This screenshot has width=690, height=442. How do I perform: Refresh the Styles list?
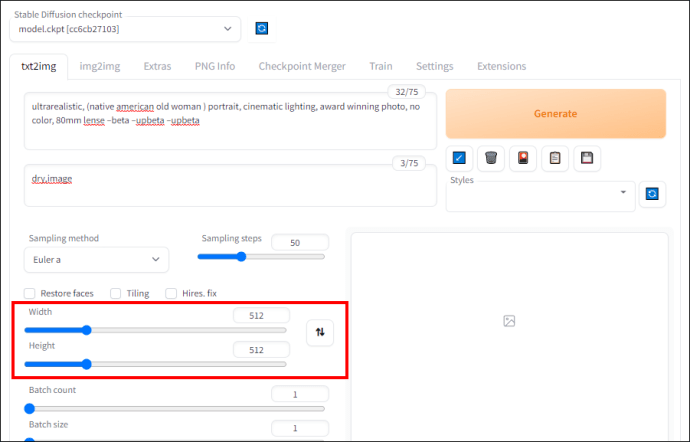pos(652,194)
